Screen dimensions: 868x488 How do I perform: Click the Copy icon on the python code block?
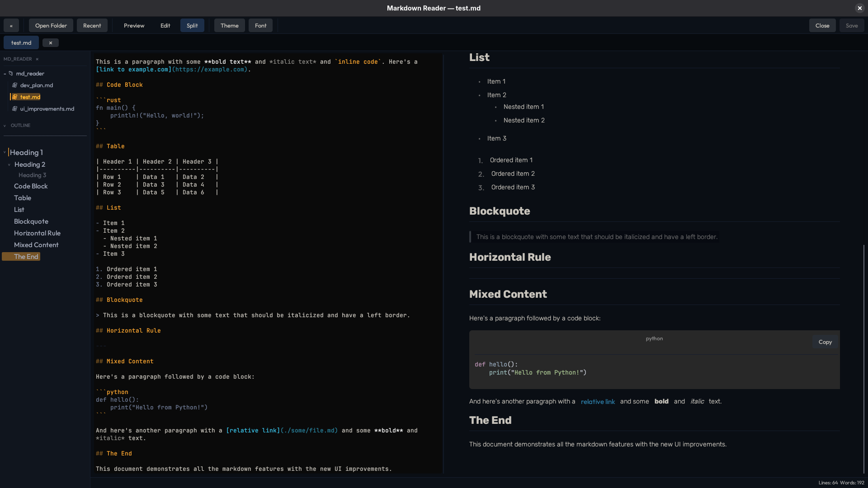[825, 342]
